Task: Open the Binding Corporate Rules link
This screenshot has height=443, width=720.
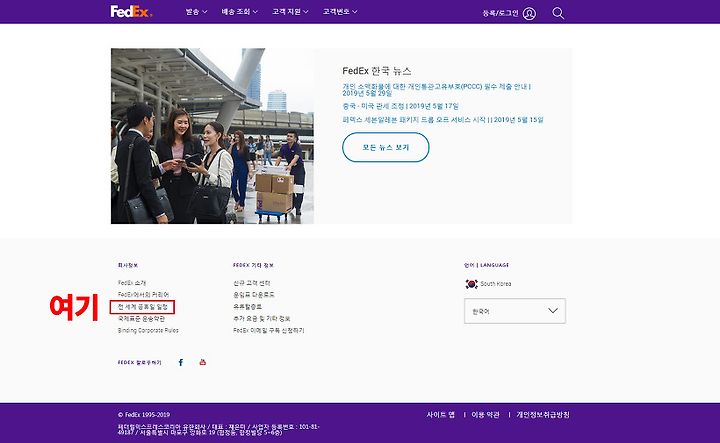Action: 148,331
